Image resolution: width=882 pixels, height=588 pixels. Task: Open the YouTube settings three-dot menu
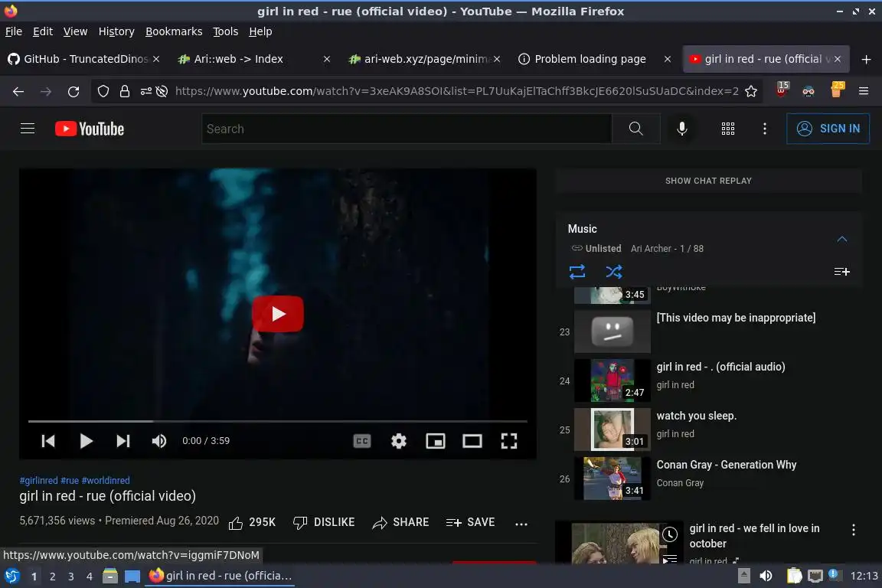(x=764, y=129)
